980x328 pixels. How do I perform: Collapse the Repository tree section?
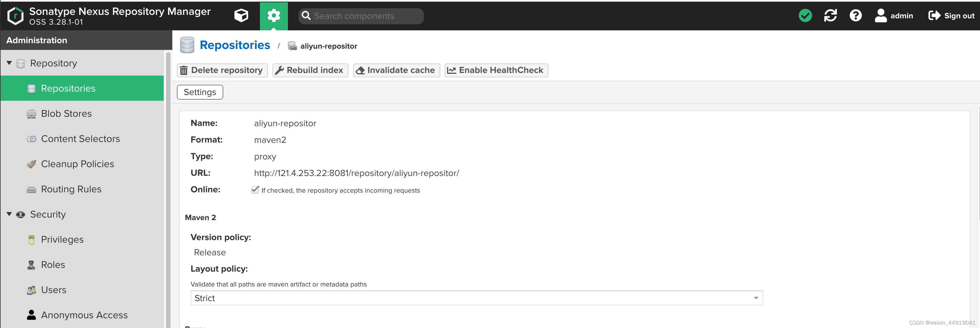click(9, 63)
